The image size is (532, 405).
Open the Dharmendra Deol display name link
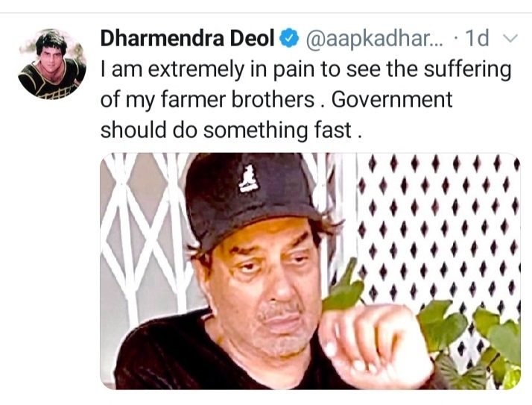pyautogui.click(x=187, y=38)
